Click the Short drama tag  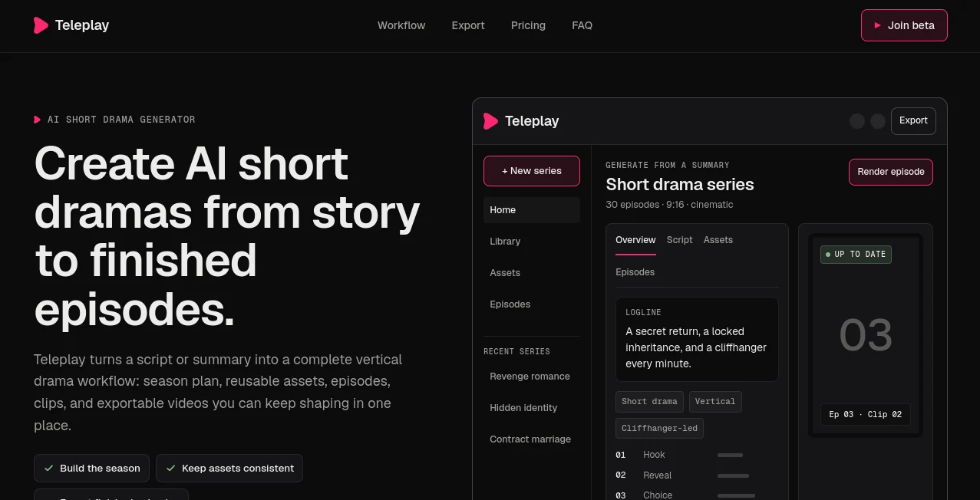tap(649, 402)
